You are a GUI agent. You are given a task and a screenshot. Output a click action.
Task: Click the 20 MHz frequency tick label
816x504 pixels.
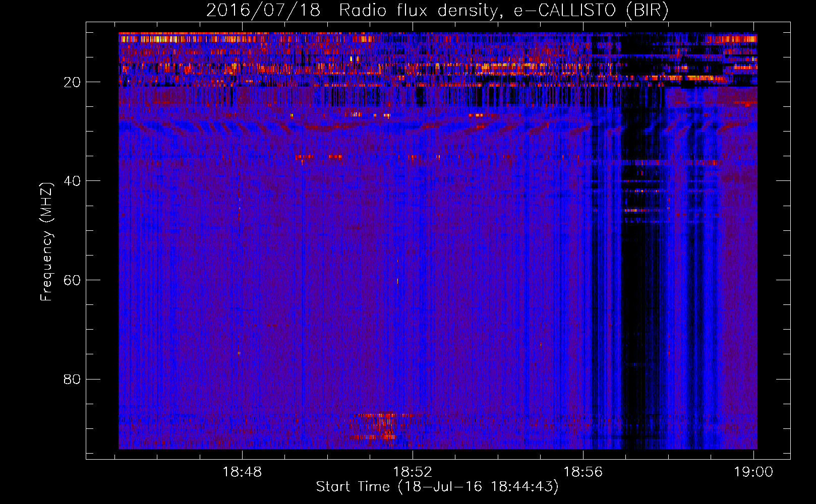72,82
